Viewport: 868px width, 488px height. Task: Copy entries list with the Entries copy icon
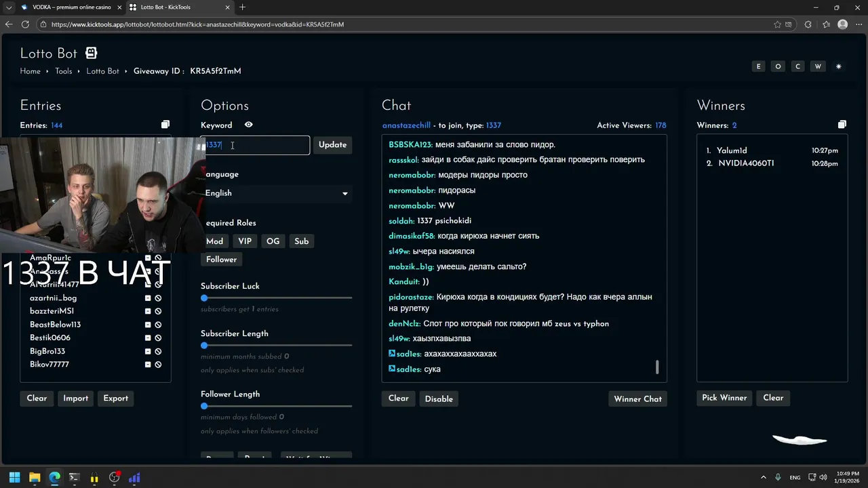tap(165, 125)
